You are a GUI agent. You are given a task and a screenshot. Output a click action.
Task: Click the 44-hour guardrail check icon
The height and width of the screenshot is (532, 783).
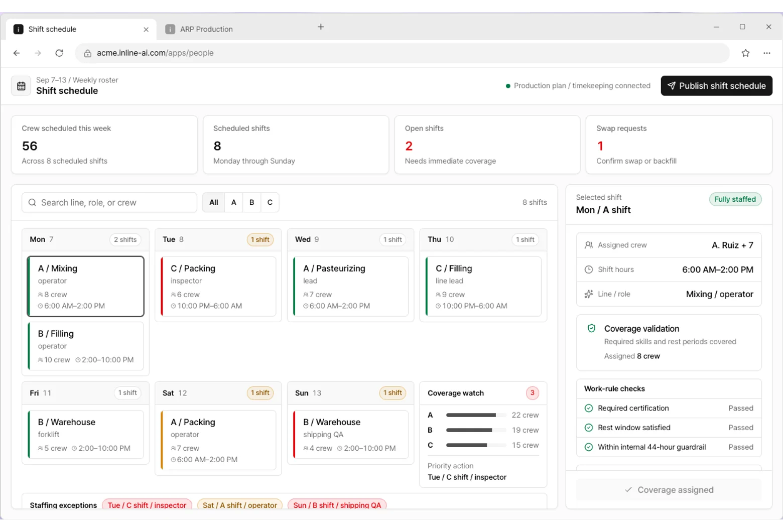point(589,447)
